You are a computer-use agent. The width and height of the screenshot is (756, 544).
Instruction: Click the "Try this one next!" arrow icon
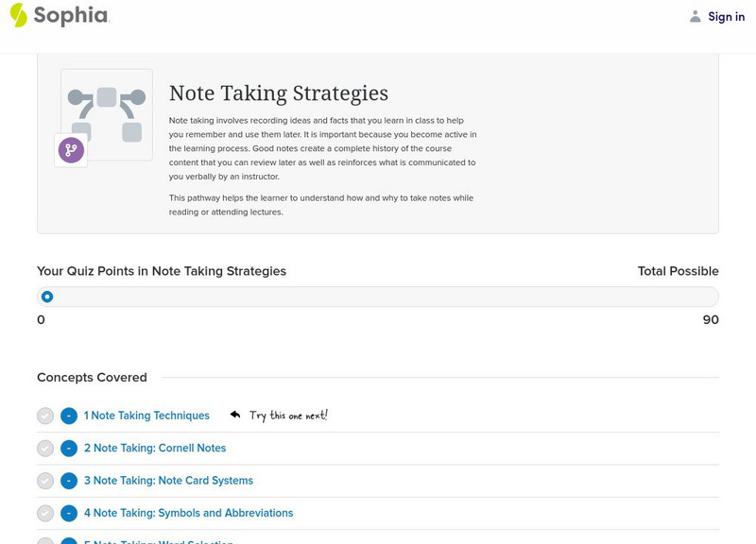(235, 415)
